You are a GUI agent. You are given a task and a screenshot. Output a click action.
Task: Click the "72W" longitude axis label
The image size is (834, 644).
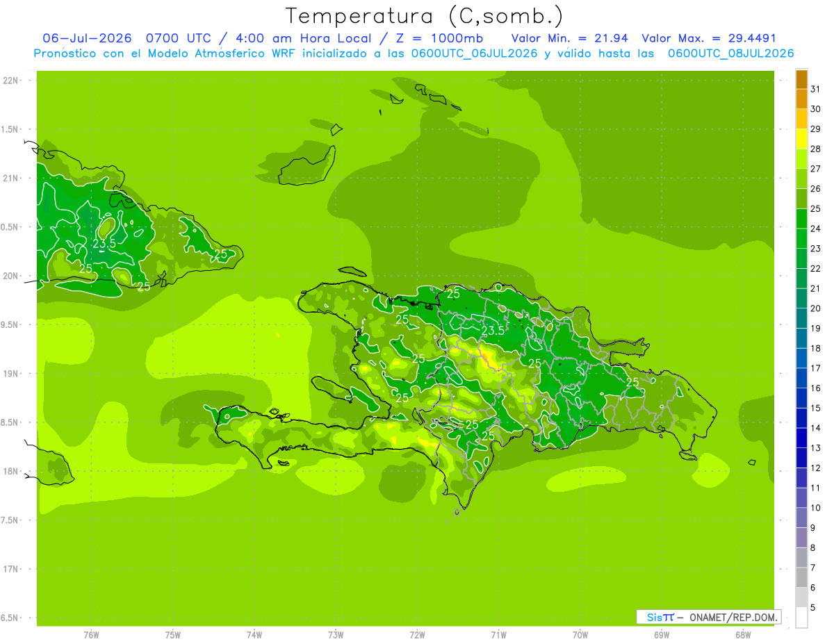click(417, 635)
